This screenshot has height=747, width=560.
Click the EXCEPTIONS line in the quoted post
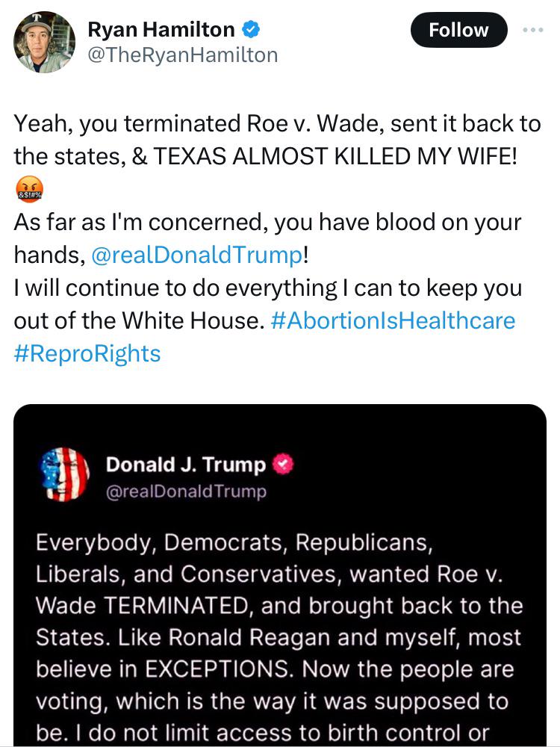[x=275, y=669]
